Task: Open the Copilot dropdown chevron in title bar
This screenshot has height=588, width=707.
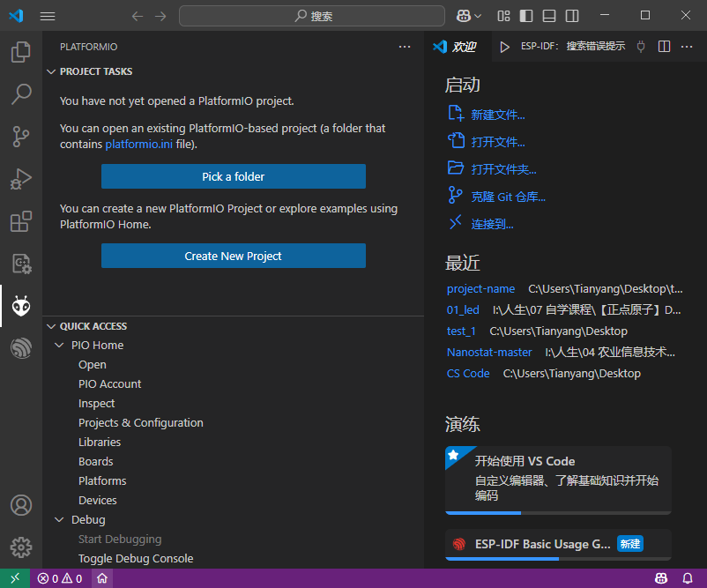Action: [478, 16]
